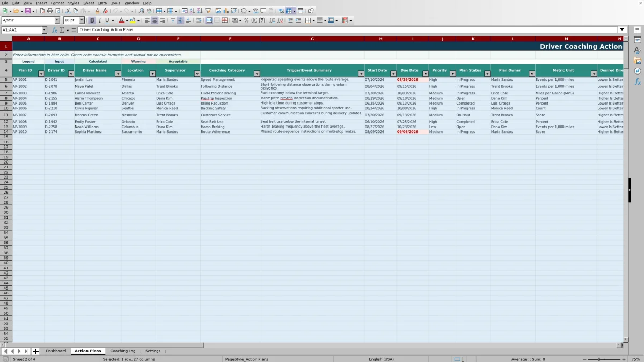Open the Data menu
This screenshot has height=362, width=644.
102,3
